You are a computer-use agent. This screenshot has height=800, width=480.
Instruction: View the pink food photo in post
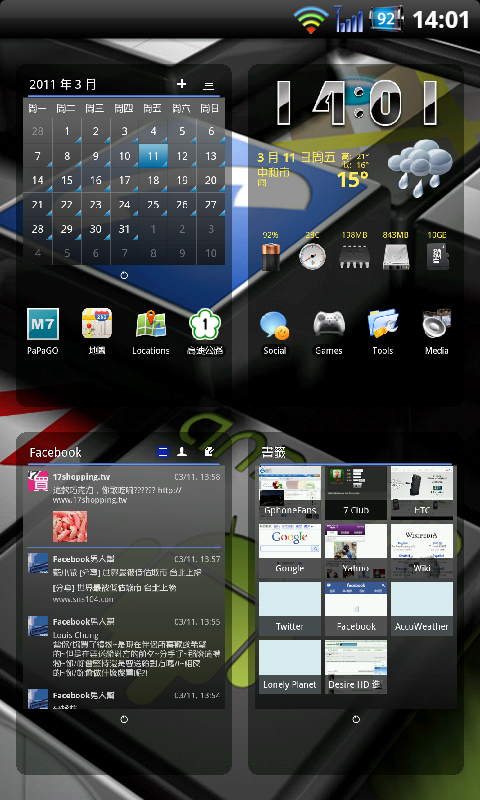70,526
